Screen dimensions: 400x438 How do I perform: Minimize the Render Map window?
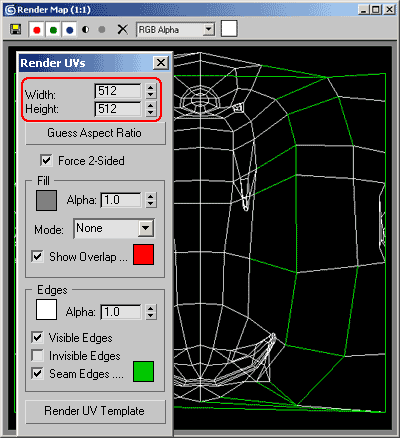click(363, 10)
